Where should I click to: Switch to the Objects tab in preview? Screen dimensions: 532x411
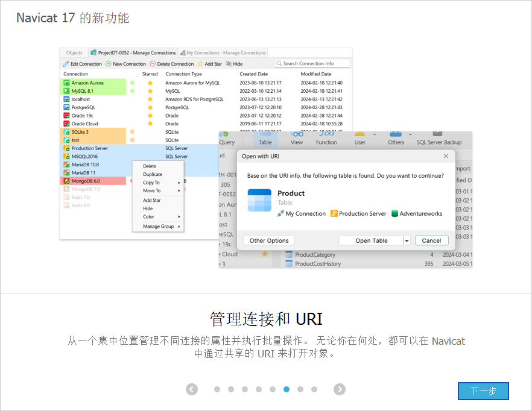click(74, 53)
